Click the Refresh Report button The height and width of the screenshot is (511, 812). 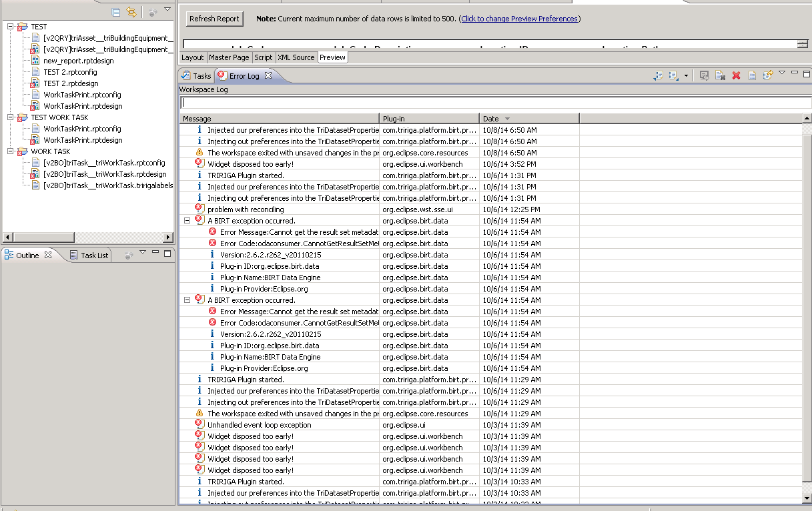pyautogui.click(x=214, y=19)
